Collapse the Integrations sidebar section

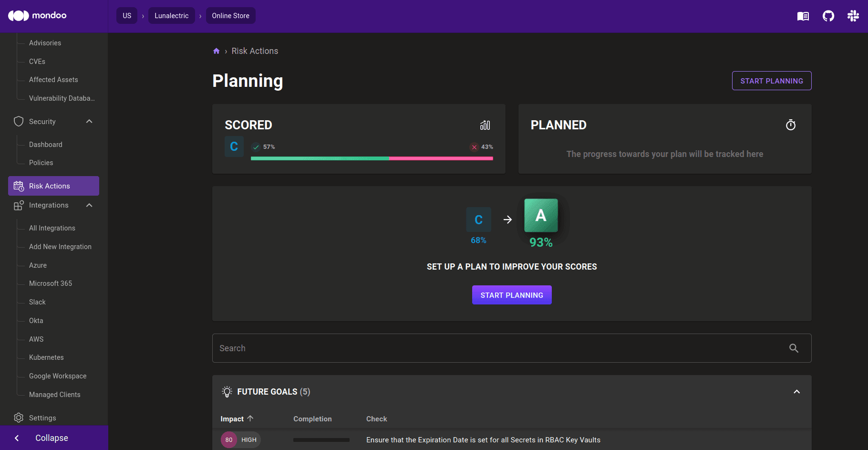(89, 205)
